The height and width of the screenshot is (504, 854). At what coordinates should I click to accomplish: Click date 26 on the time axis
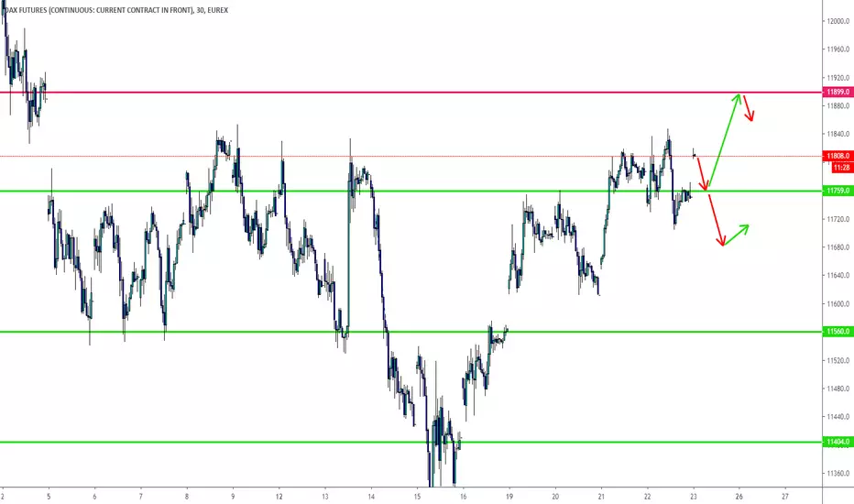739,497
